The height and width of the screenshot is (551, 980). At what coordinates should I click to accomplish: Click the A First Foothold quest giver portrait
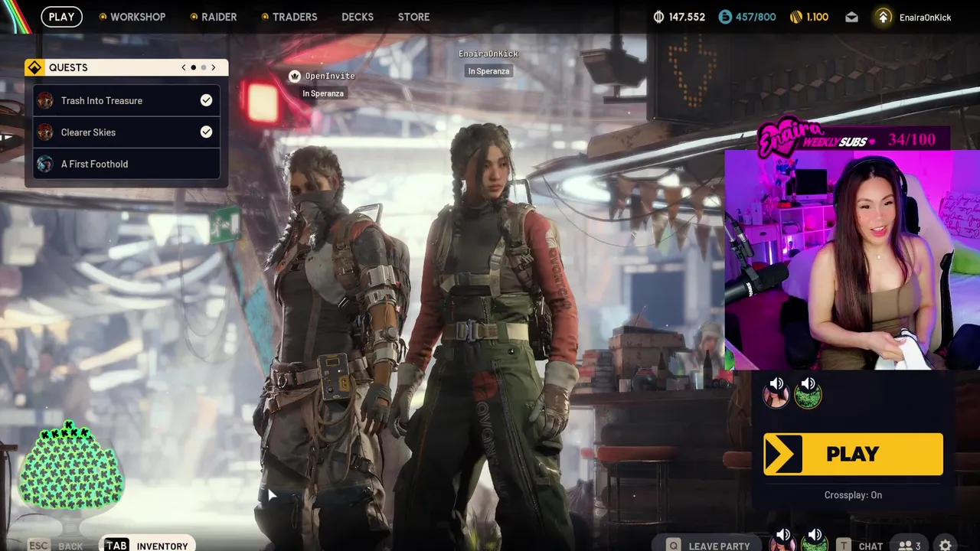pos(45,164)
